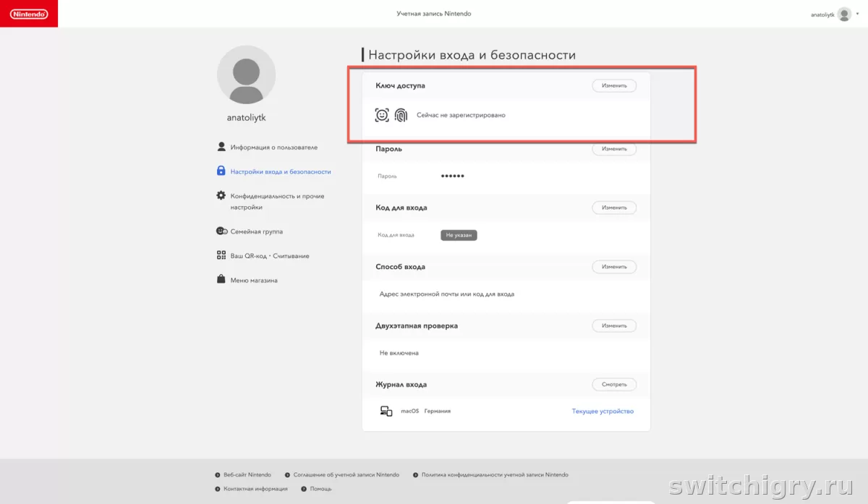The image size is (868, 504).
Task: Click the QR-code icon in the sidebar
Action: 220,255
